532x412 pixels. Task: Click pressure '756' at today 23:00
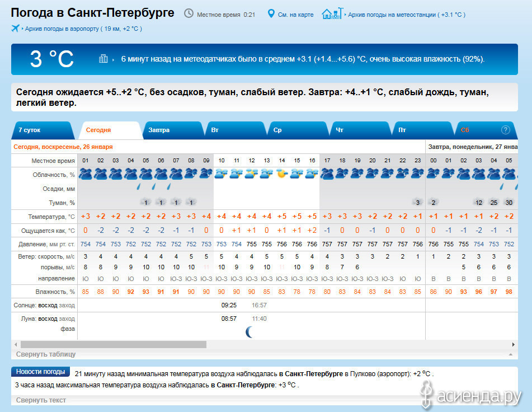(x=418, y=244)
